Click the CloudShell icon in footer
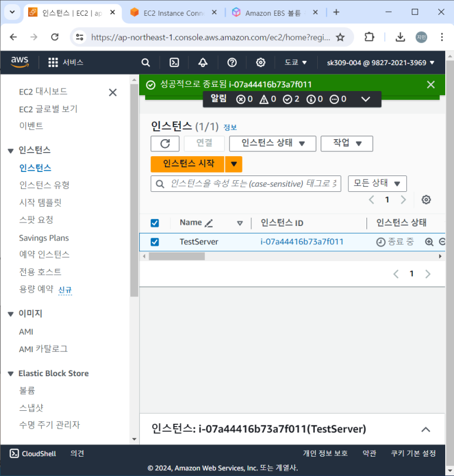Screen dimensions: 454x476 pyautogui.click(x=14, y=453)
